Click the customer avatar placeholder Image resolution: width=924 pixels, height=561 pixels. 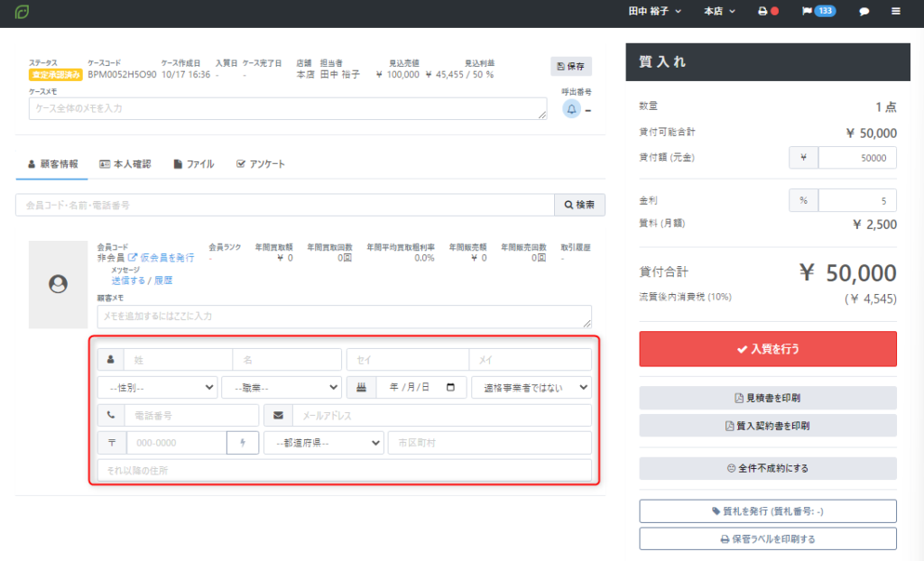pyautogui.click(x=58, y=284)
